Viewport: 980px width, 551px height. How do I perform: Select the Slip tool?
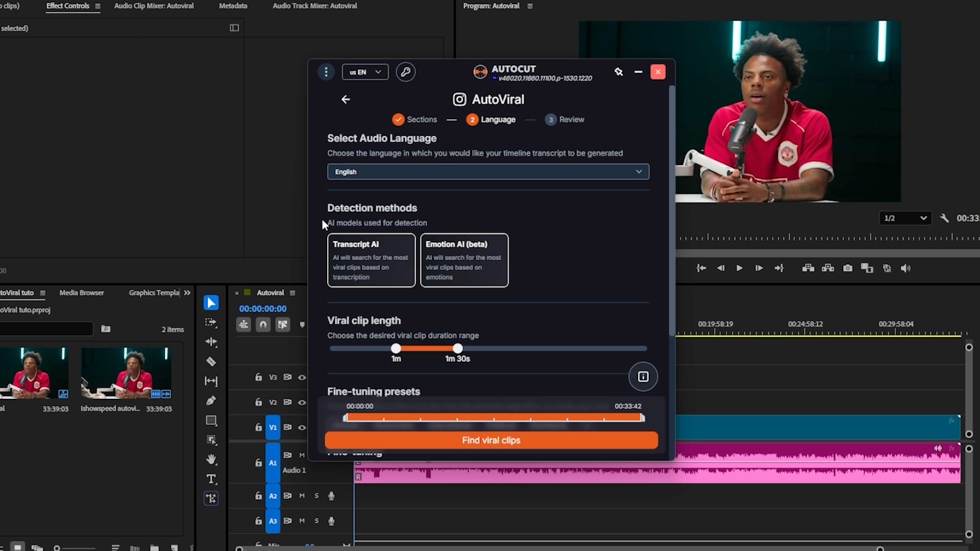pyautogui.click(x=211, y=381)
